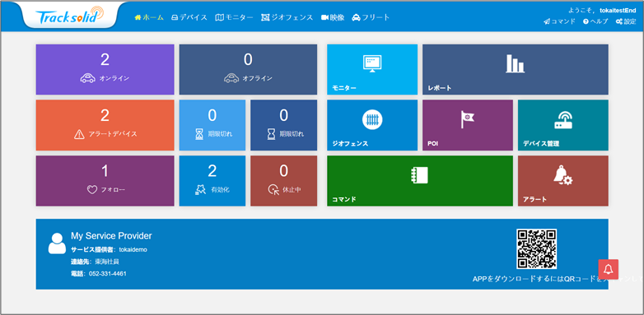Viewport: 644px width, 315px height.
Task: Open the light blue 期限切れ tile
Action: [212, 125]
